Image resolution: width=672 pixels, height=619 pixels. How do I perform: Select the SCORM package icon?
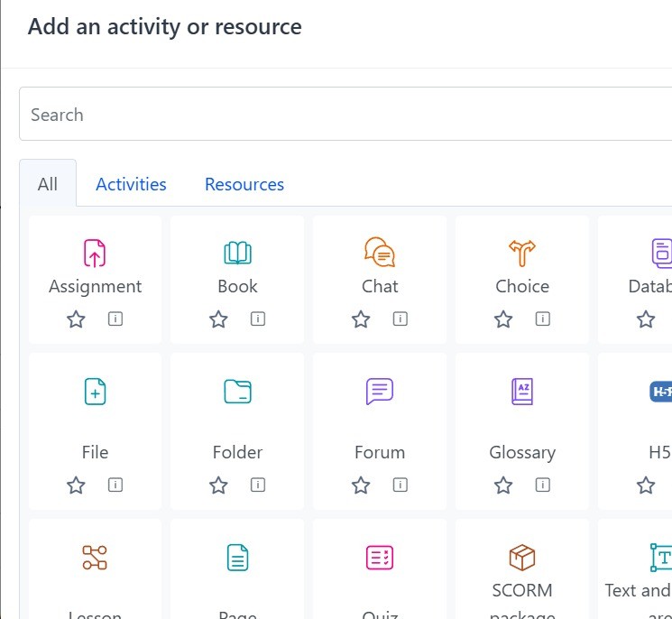(x=522, y=558)
